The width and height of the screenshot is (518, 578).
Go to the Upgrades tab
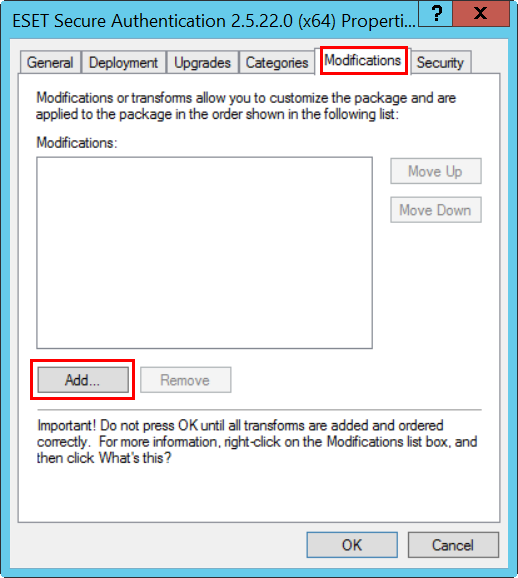tap(202, 63)
